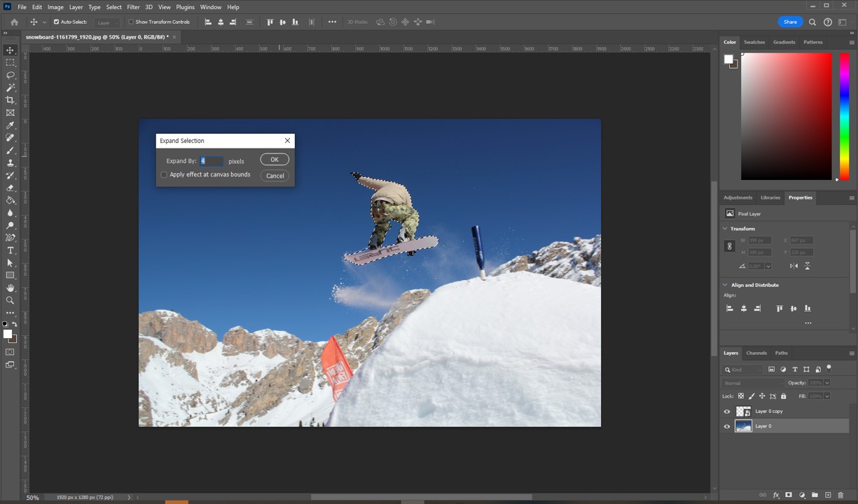Select the Path Selection tool

click(x=10, y=262)
